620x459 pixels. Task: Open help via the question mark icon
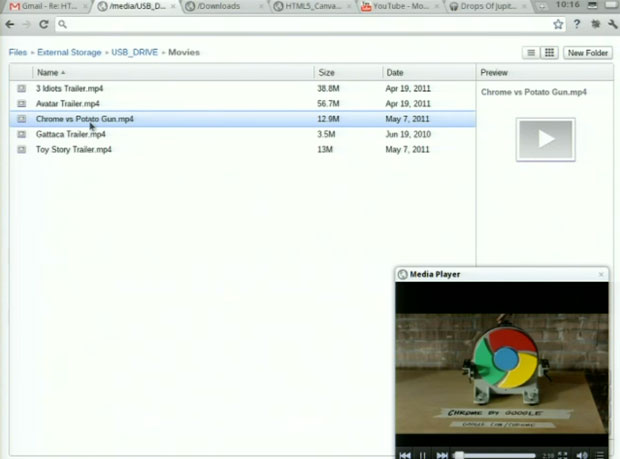click(x=577, y=25)
